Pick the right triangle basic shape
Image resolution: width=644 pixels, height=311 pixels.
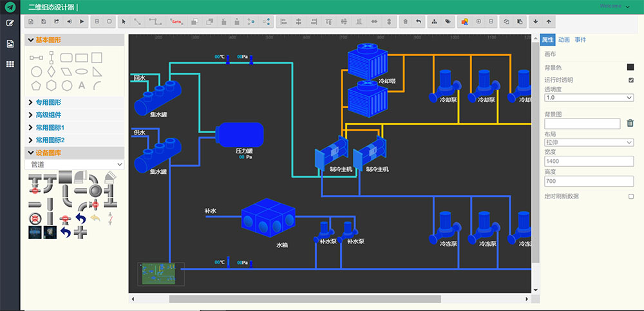tap(97, 72)
